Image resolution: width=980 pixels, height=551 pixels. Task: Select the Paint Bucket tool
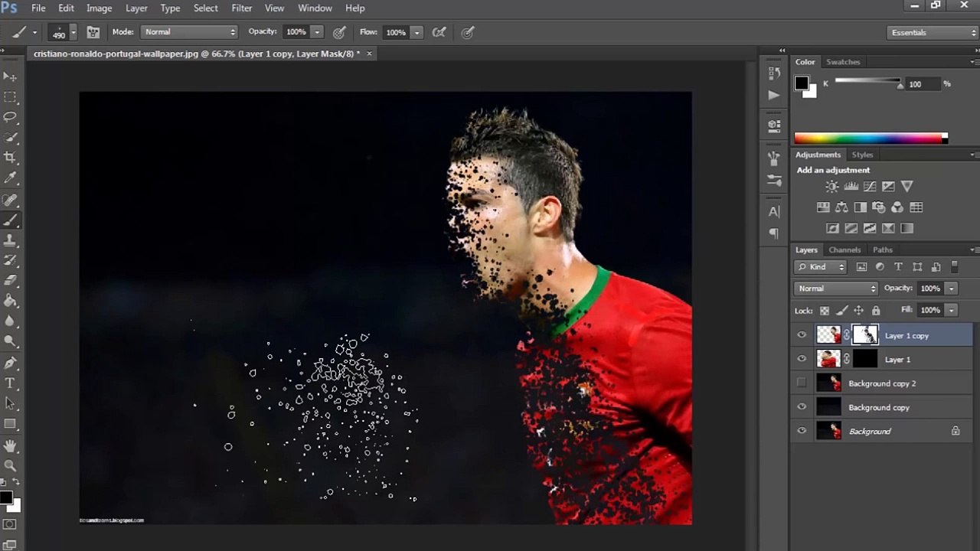(x=10, y=302)
